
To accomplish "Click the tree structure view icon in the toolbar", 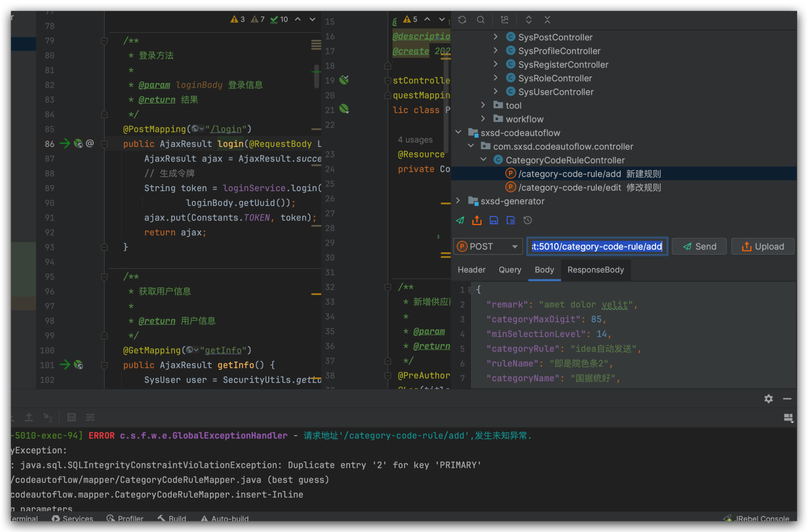I will click(x=505, y=20).
